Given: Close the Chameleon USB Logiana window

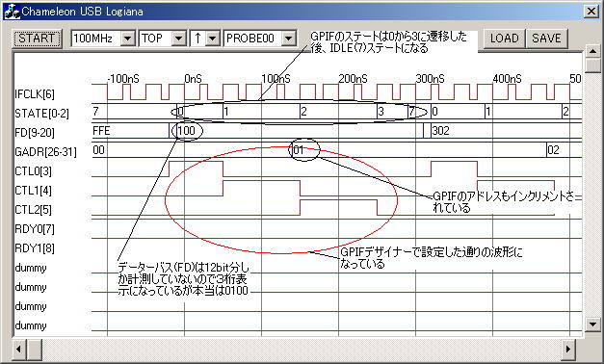Looking at the screenshot, I should [x=591, y=12].
